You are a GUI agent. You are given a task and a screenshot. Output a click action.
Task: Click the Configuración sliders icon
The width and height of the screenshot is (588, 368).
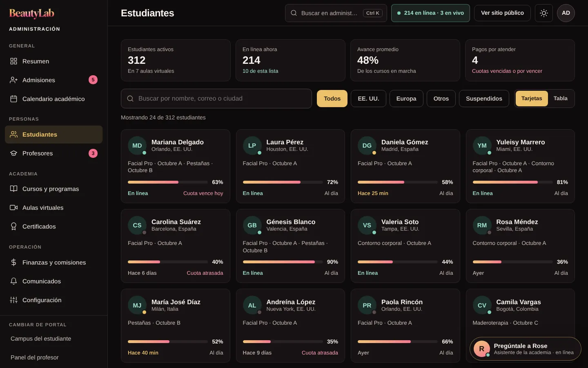pyautogui.click(x=13, y=300)
